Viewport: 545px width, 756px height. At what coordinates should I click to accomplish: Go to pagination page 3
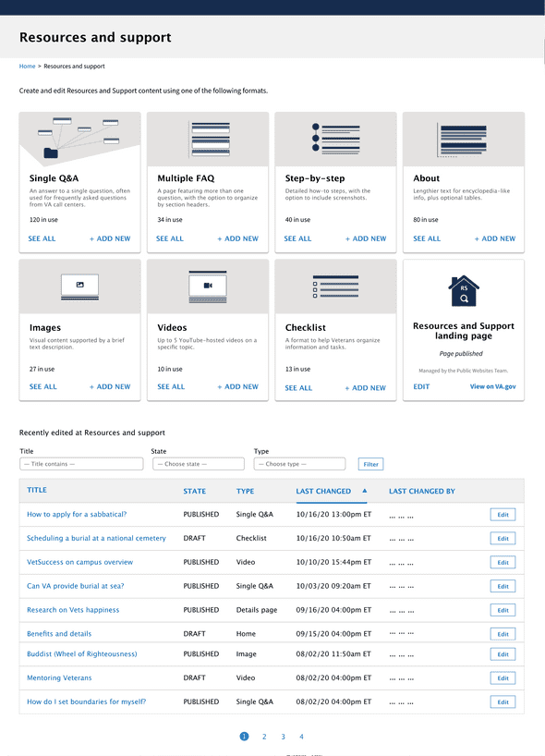[283, 737]
